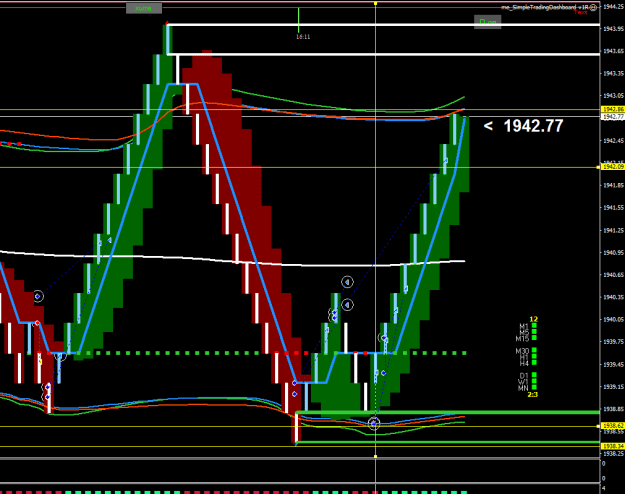Click the 1940.95 axis price label
Screen dimensions: 625x494
click(613, 252)
